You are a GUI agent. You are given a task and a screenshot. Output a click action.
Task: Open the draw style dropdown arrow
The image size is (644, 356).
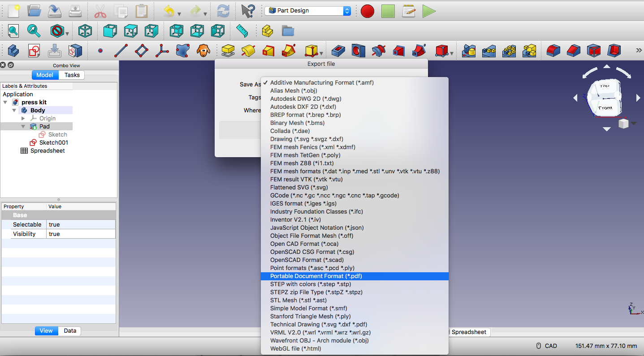click(67, 34)
